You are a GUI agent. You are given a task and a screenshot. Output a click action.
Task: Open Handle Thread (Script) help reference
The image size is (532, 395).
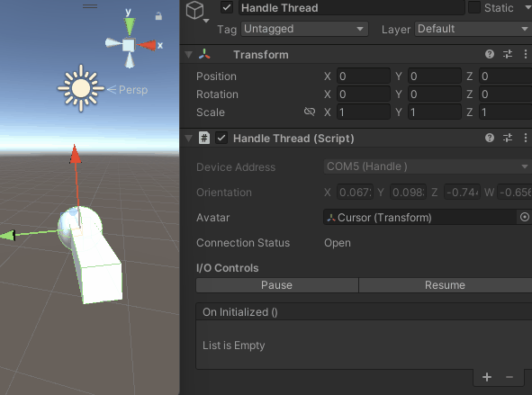click(490, 138)
